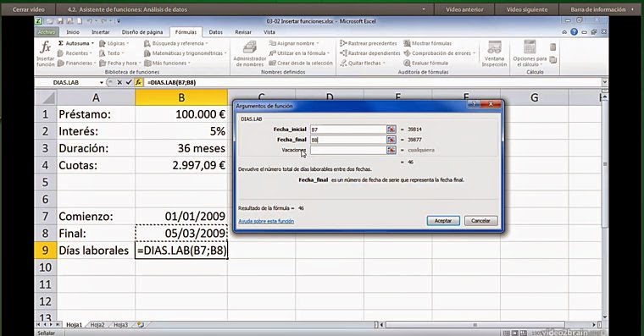Click Rastrear precedentes
The height and width of the screenshot is (336, 644).
click(x=369, y=43)
